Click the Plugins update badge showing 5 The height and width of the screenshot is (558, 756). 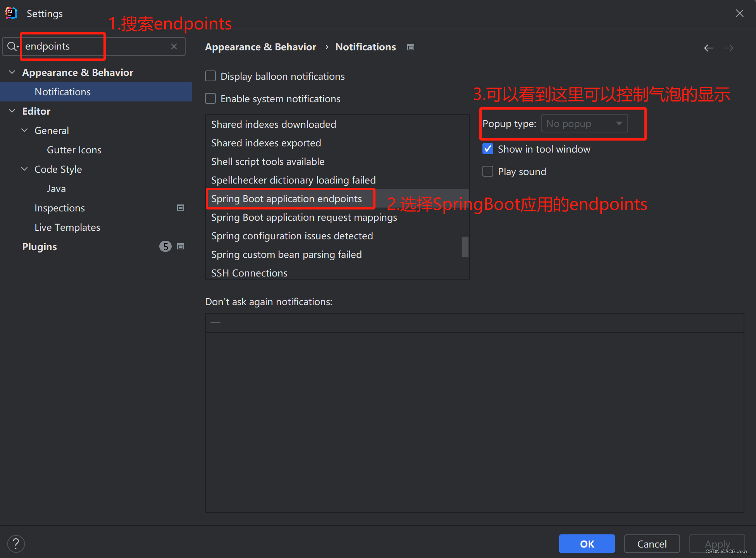pos(165,247)
